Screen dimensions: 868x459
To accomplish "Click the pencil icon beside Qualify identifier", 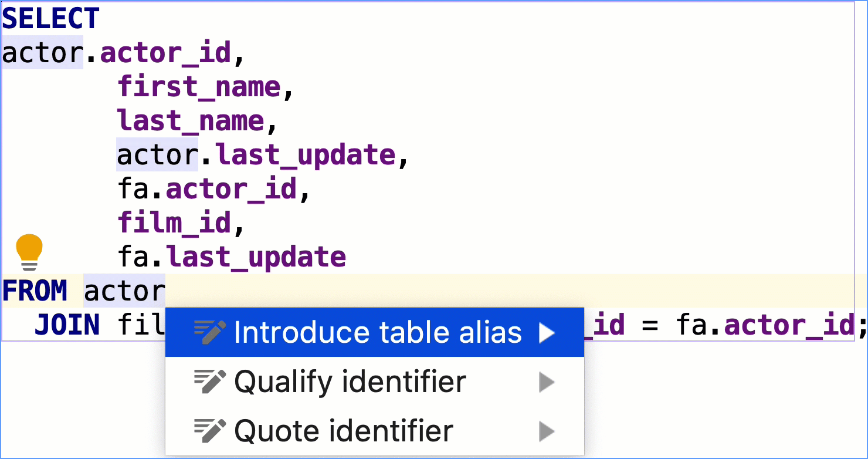I will click(209, 382).
